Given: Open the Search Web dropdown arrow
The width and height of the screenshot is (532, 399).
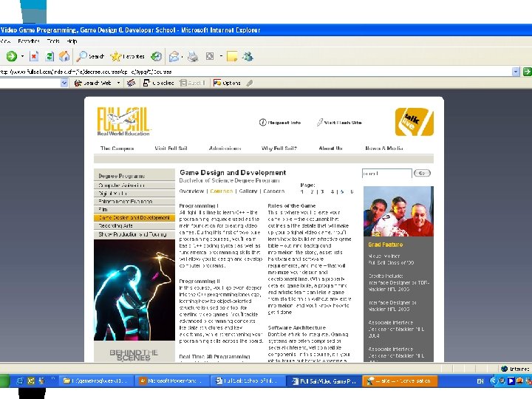Looking at the screenshot, I should [118, 83].
